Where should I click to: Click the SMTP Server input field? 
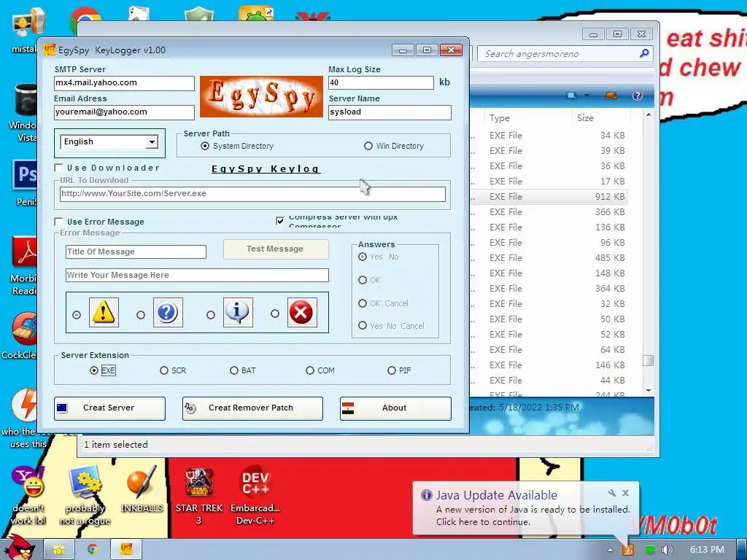point(124,83)
